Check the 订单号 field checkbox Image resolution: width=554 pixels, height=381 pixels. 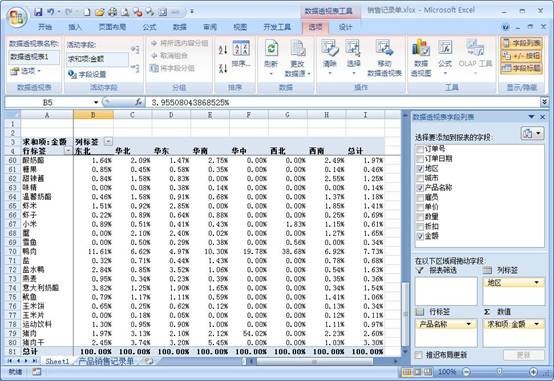click(420, 149)
